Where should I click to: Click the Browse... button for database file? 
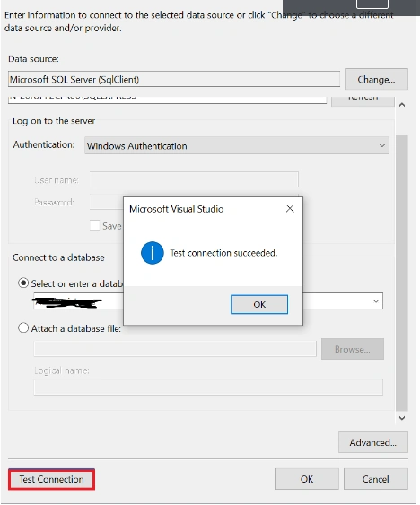353,349
